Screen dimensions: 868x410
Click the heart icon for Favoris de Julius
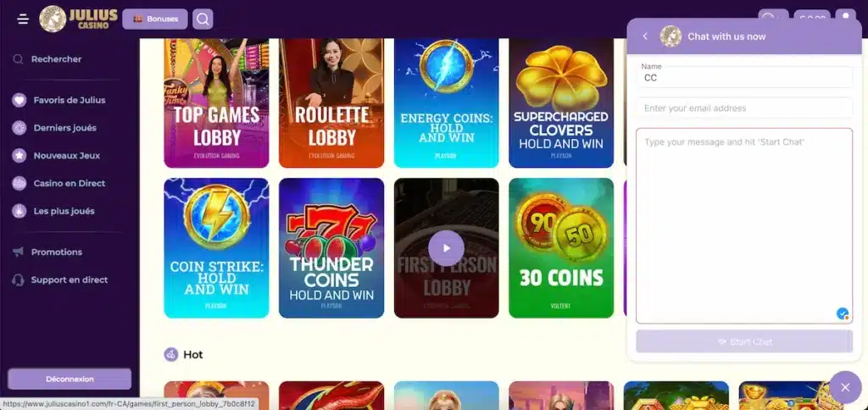[x=19, y=100]
